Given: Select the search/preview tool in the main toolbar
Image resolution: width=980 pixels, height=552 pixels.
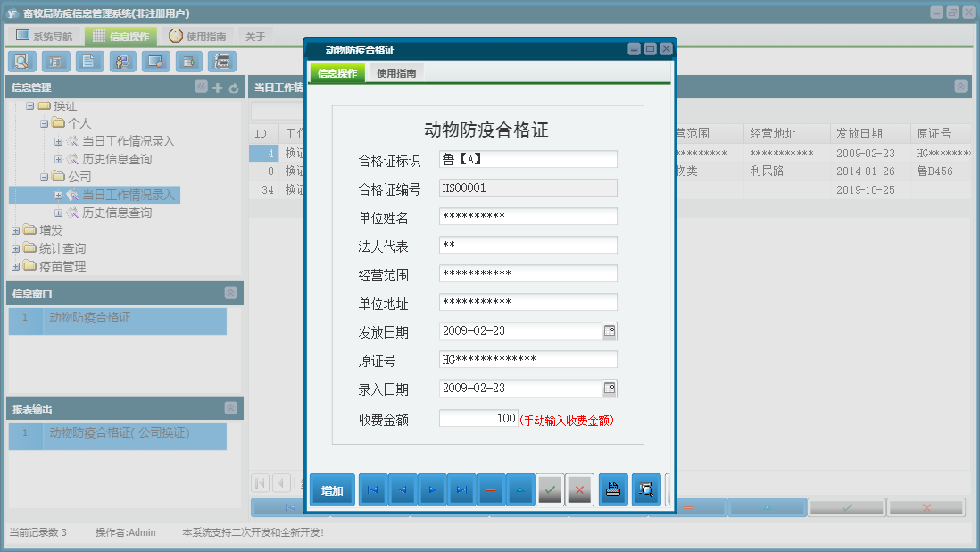Looking at the screenshot, I should click(21, 62).
